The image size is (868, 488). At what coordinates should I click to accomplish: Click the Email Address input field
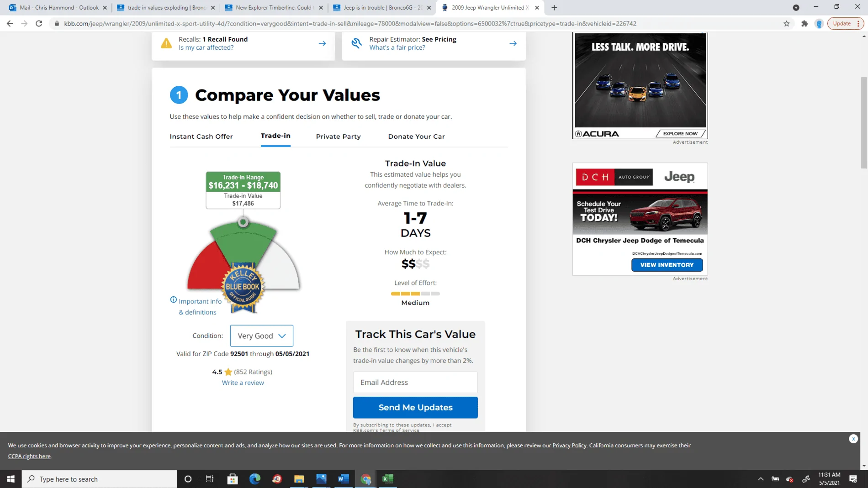[x=415, y=382]
